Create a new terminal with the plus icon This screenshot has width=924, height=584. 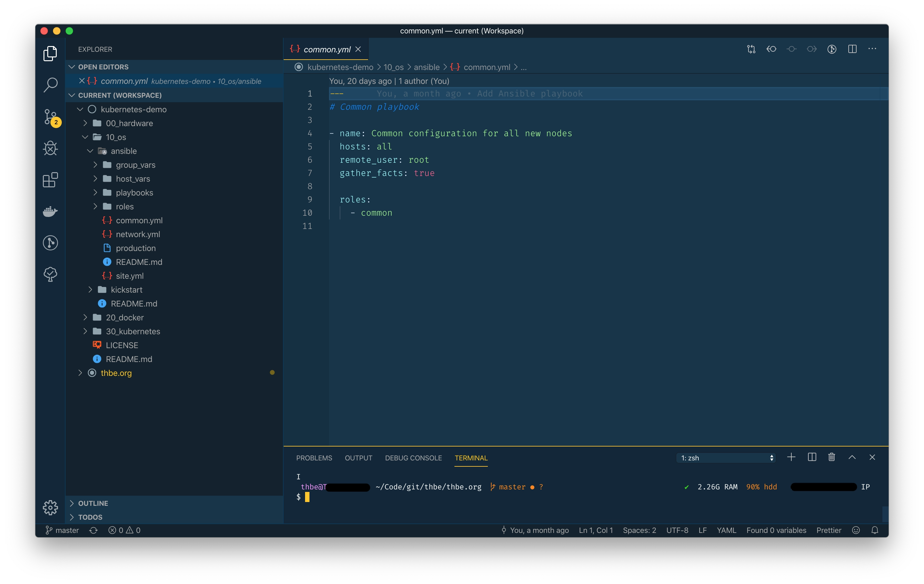(792, 457)
